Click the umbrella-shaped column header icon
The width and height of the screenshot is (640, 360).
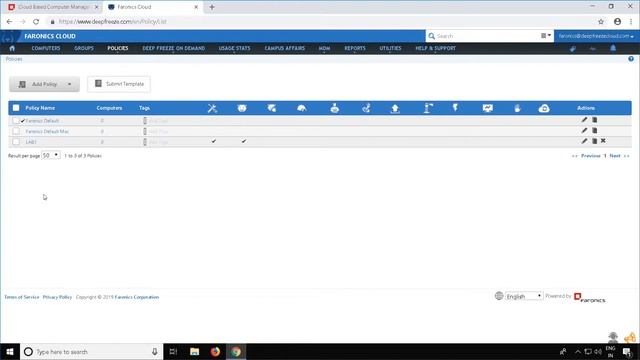[x=302, y=108]
